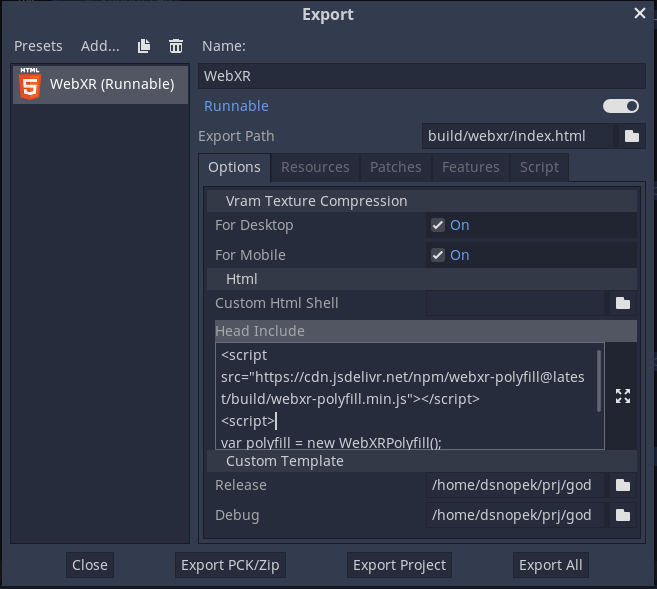The height and width of the screenshot is (589, 657).
Task: Switch to the Script tab
Action: [x=539, y=167]
